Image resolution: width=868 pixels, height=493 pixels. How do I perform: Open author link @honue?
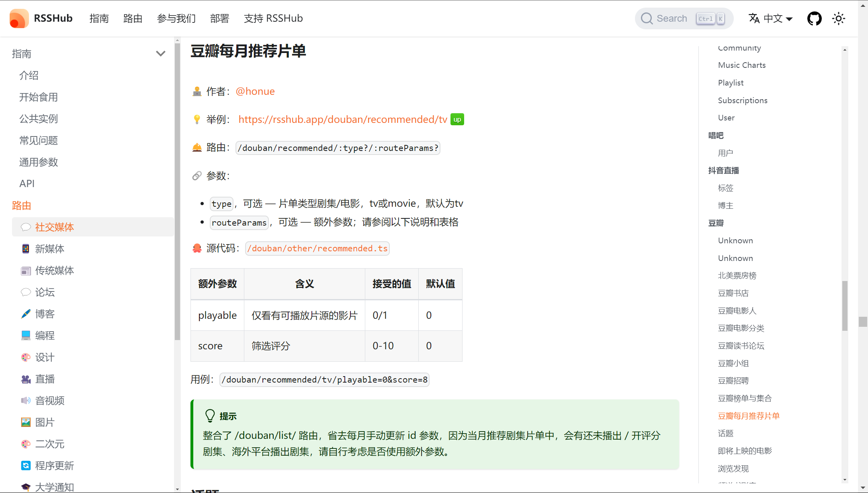(x=255, y=92)
